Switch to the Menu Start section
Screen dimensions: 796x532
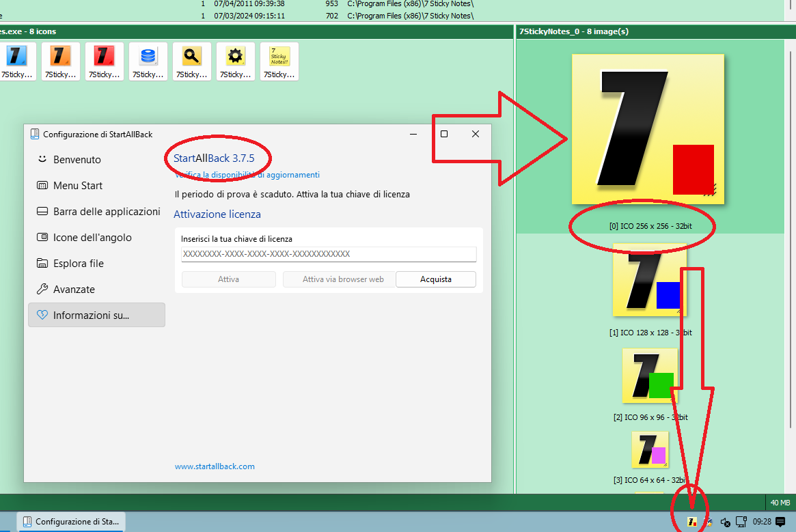[96, 185]
